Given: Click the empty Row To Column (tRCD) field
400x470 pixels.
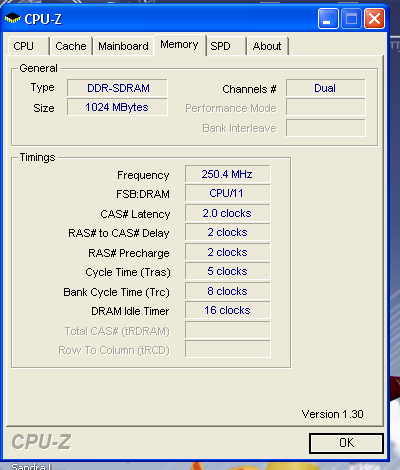Looking at the screenshot, I should pos(228,349).
